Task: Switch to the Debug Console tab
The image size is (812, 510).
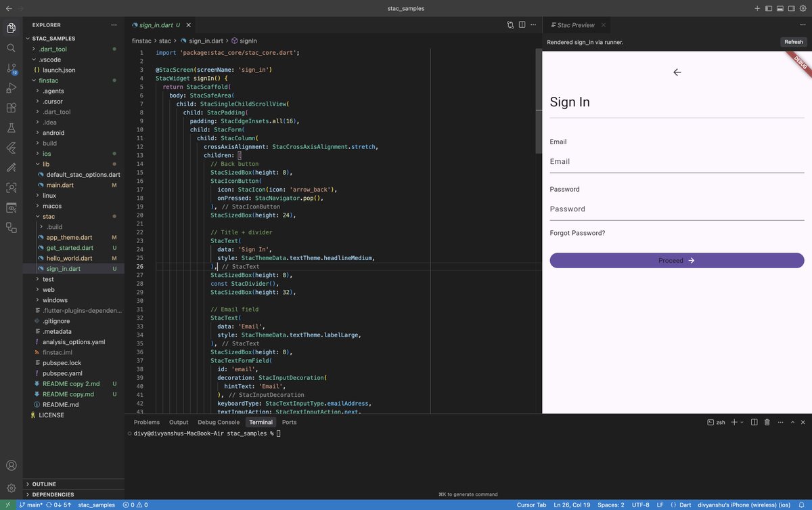Action: click(x=218, y=422)
